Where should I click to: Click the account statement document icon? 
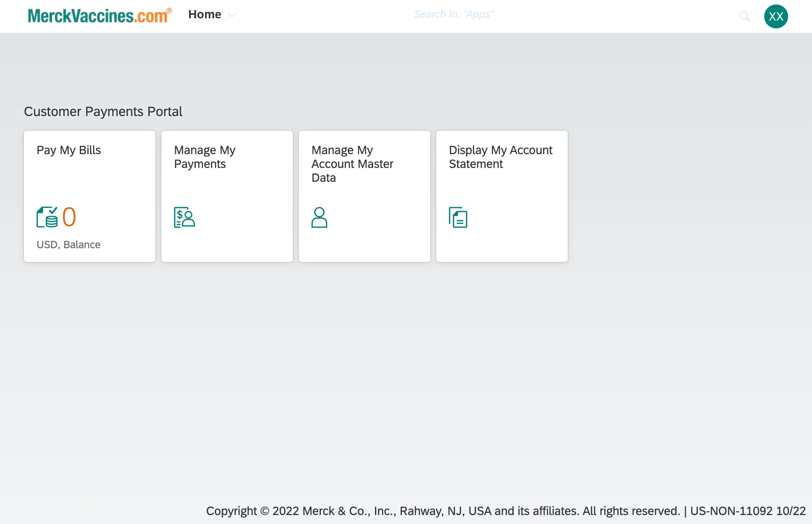tap(458, 217)
